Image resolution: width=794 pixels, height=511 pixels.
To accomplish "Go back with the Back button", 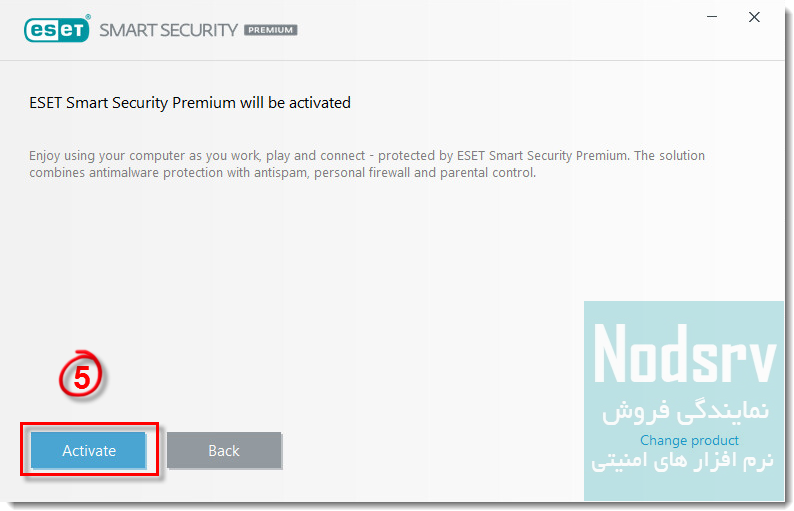I will click(x=224, y=450).
